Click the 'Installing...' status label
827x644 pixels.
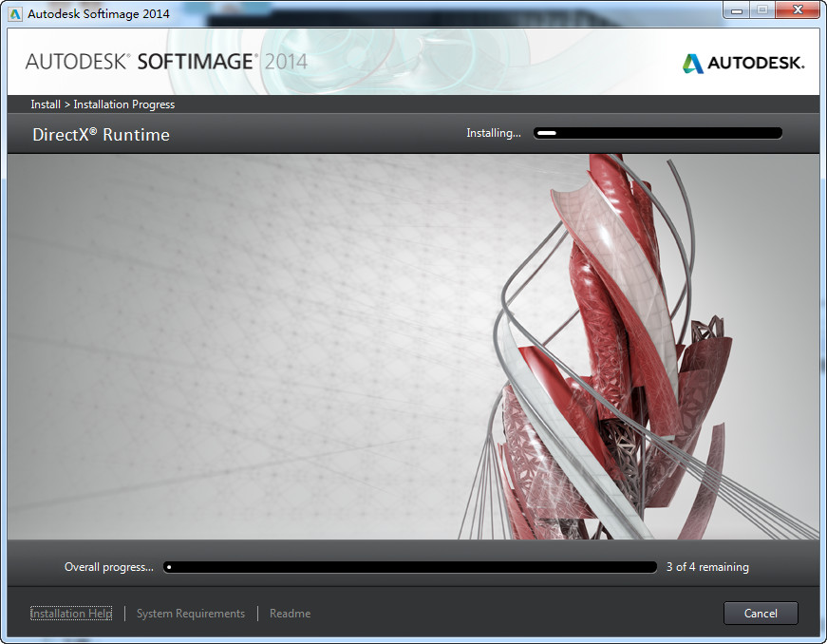click(493, 133)
